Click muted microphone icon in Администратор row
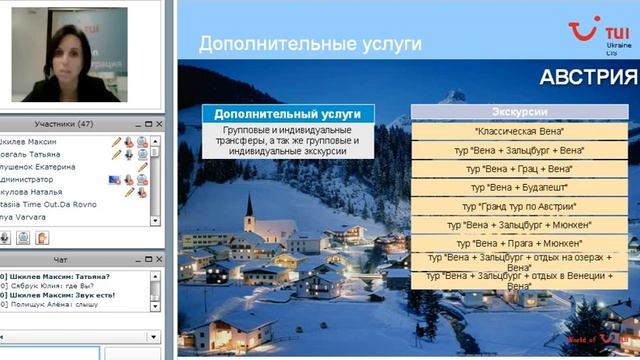 [129, 180]
